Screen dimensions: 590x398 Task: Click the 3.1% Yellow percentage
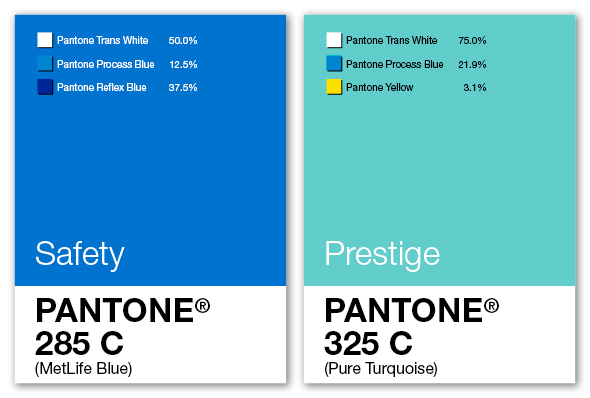coord(475,88)
